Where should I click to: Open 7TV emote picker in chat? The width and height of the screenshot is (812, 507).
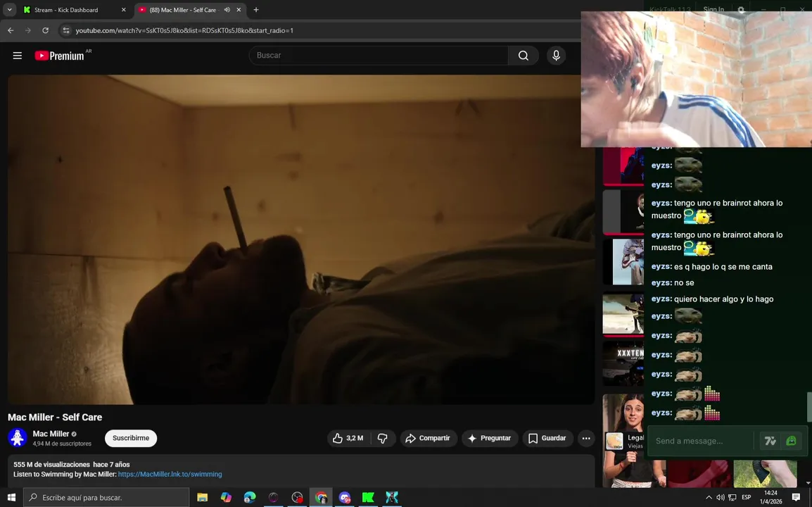click(x=770, y=442)
